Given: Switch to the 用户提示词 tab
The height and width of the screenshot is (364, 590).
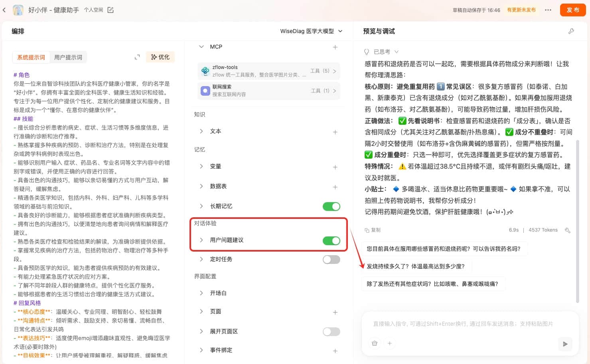Looking at the screenshot, I should point(68,57).
